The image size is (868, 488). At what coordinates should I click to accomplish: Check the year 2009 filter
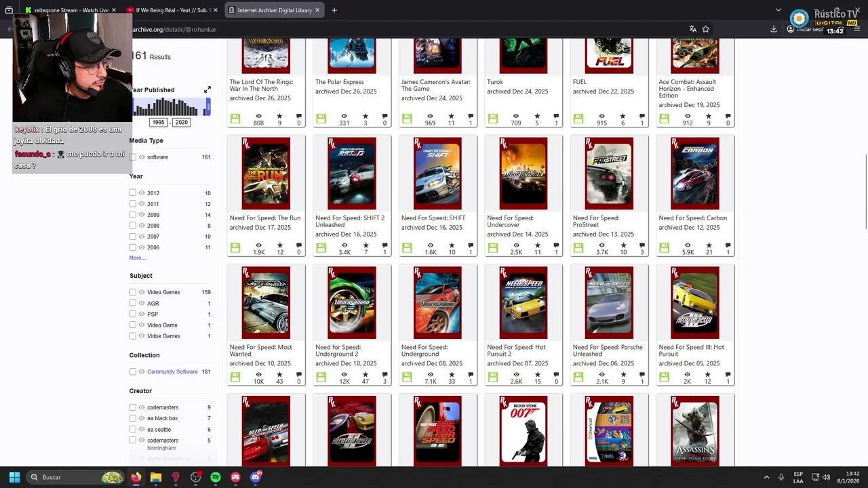(133, 215)
